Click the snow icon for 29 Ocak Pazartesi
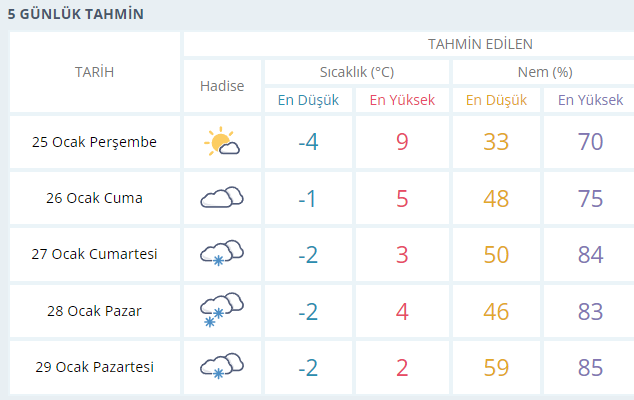This screenshot has width=634, height=400. tap(222, 367)
